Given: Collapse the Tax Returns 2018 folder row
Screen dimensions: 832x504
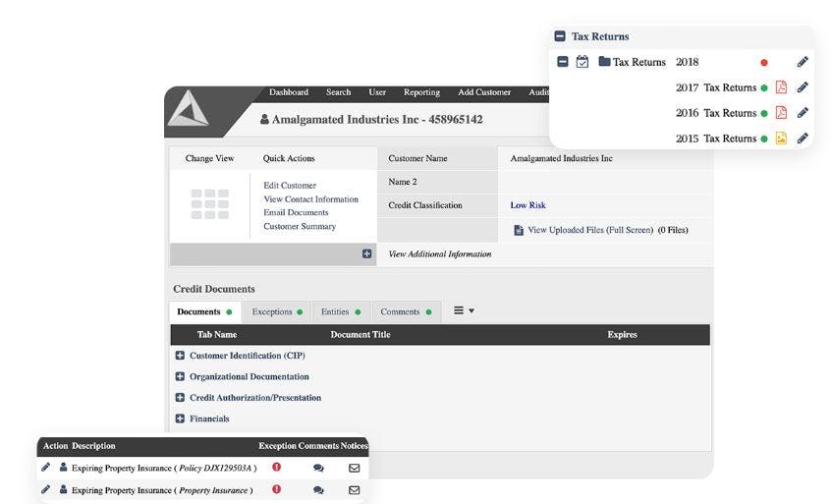Looking at the screenshot, I should pos(563,62).
